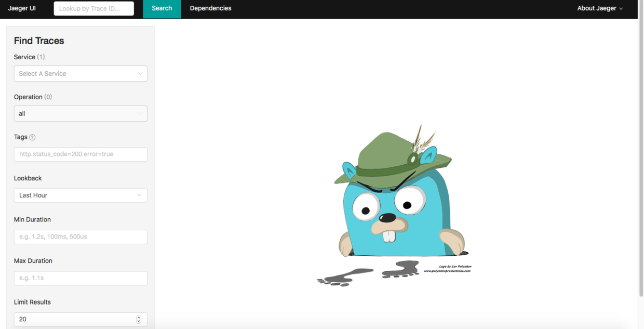Expand the About Jaeger chevron arrow

click(621, 9)
